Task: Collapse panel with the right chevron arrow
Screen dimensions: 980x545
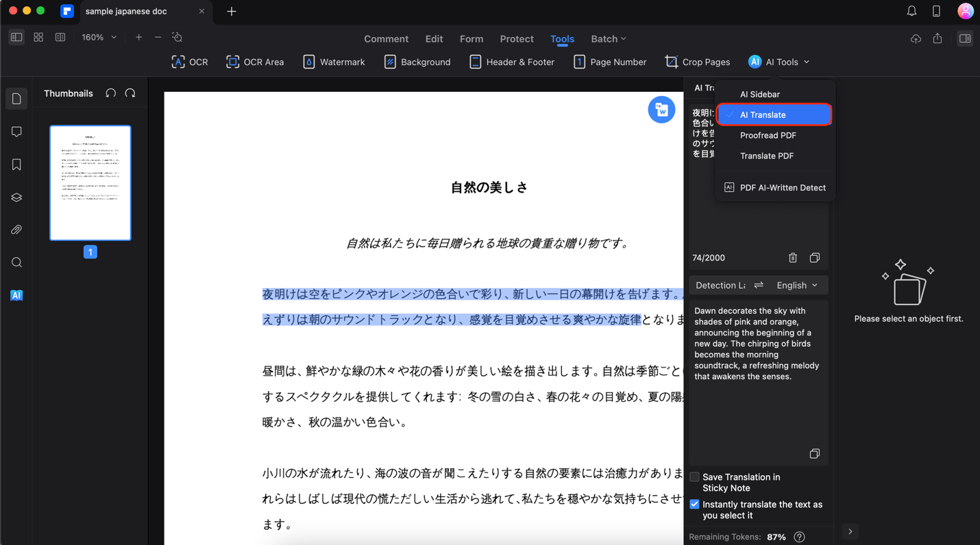Action: coord(850,531)
